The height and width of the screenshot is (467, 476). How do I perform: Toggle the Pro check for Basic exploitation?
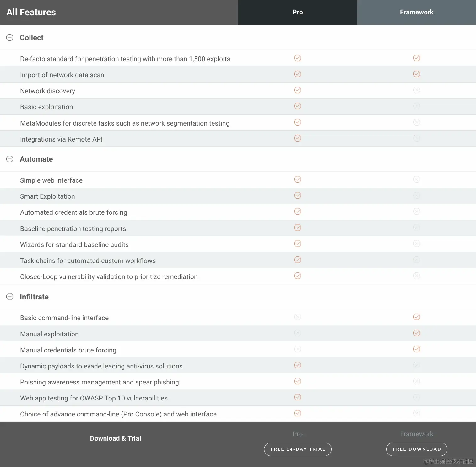297,106
